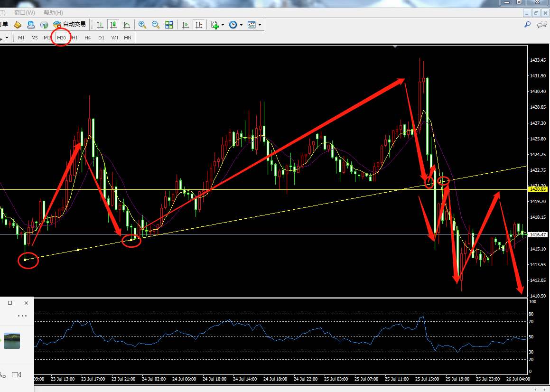Click RSI level 70 scale label
The width and height of the screenshot is (550, 392).
pyautogui.click(x=531, y=321)
